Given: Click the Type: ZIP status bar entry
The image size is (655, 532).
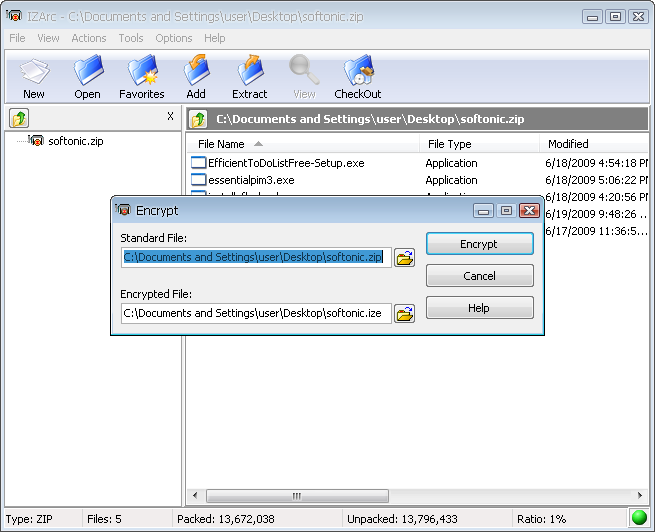Looking at the screenshot, I should tap(29, 519).
